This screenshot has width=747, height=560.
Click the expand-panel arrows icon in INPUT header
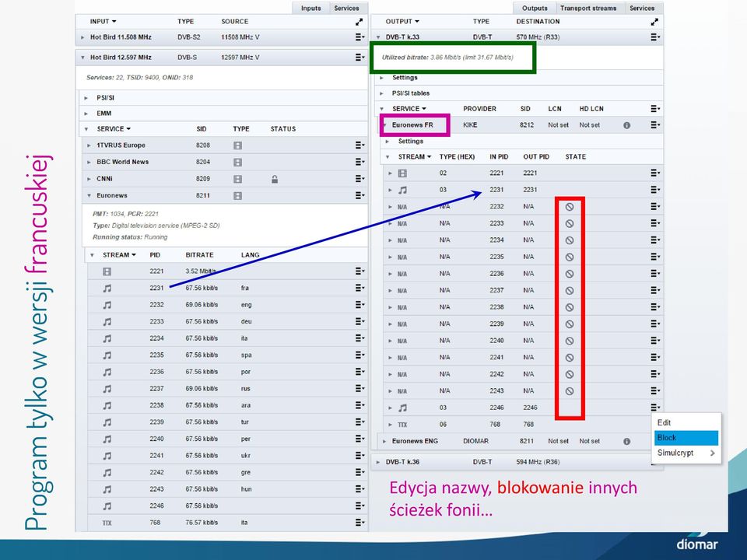click(359, 22)
